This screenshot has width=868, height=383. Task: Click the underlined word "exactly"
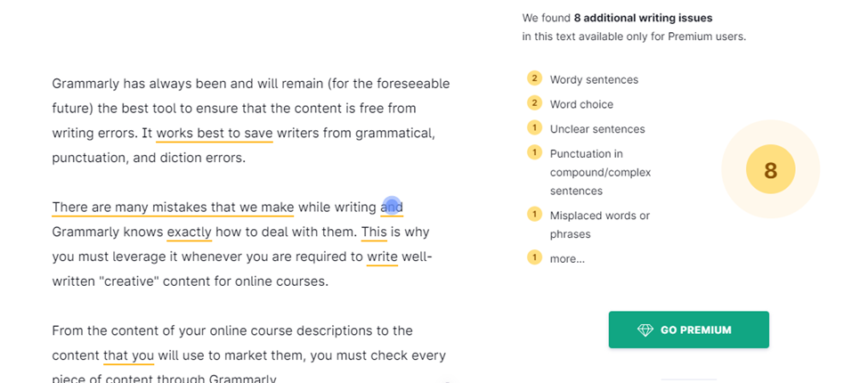189,232
